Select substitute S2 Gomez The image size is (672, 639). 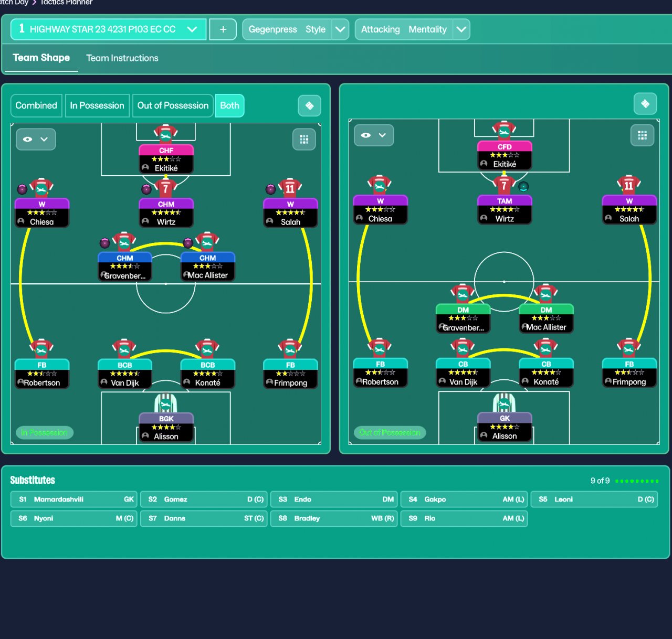tap(204, 499)
